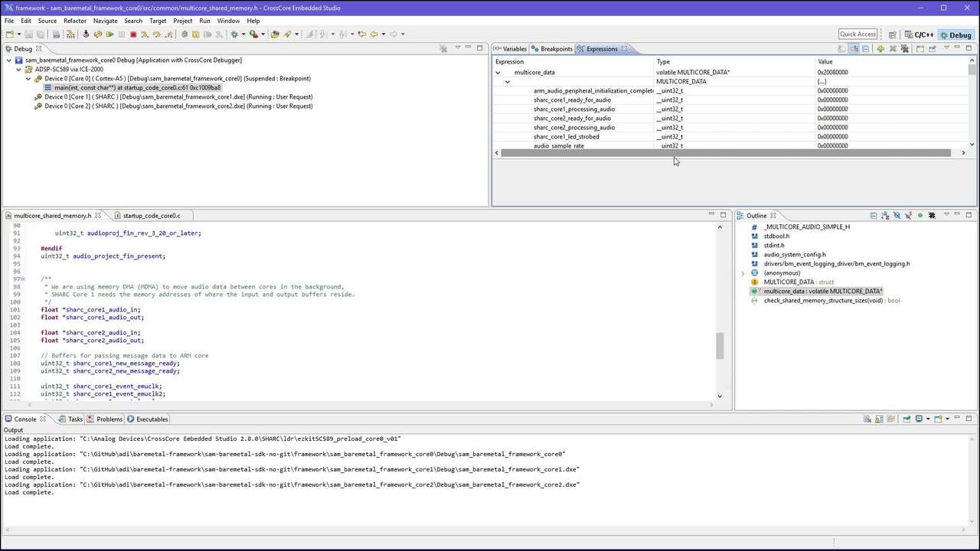
Task: Click the red Terminate button
Action: [133, 34]
